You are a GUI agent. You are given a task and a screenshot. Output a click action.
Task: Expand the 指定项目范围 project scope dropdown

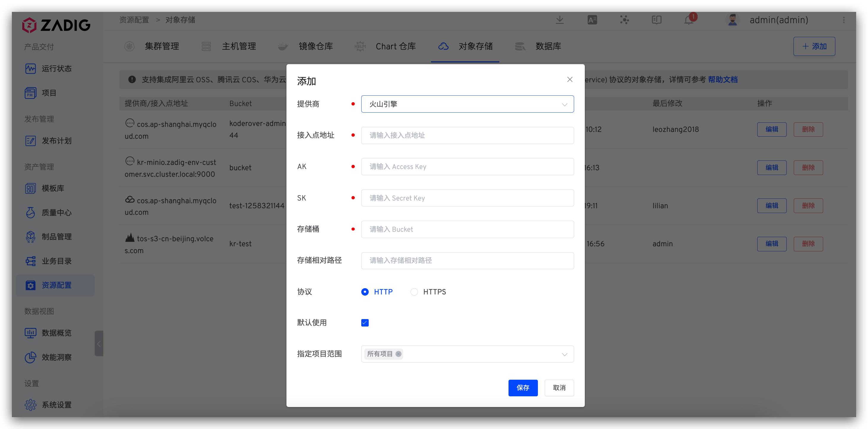tap(564, 354)
